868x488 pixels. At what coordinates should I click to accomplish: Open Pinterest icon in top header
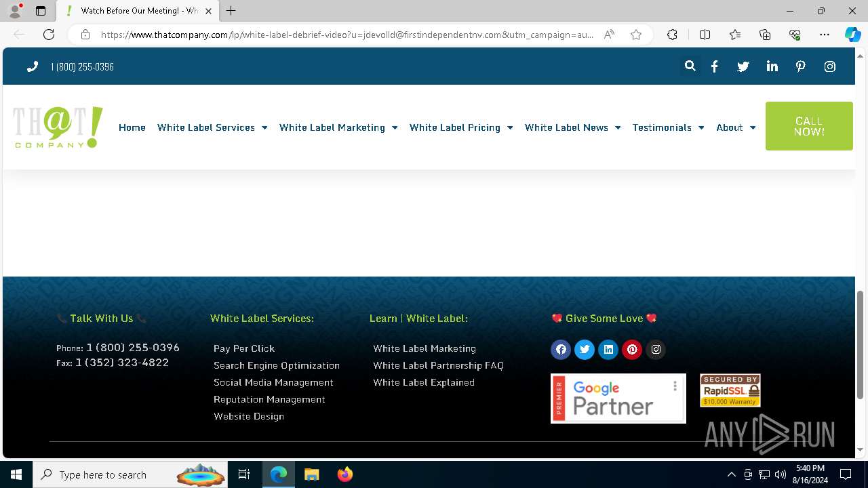click(x=801, y=66)
